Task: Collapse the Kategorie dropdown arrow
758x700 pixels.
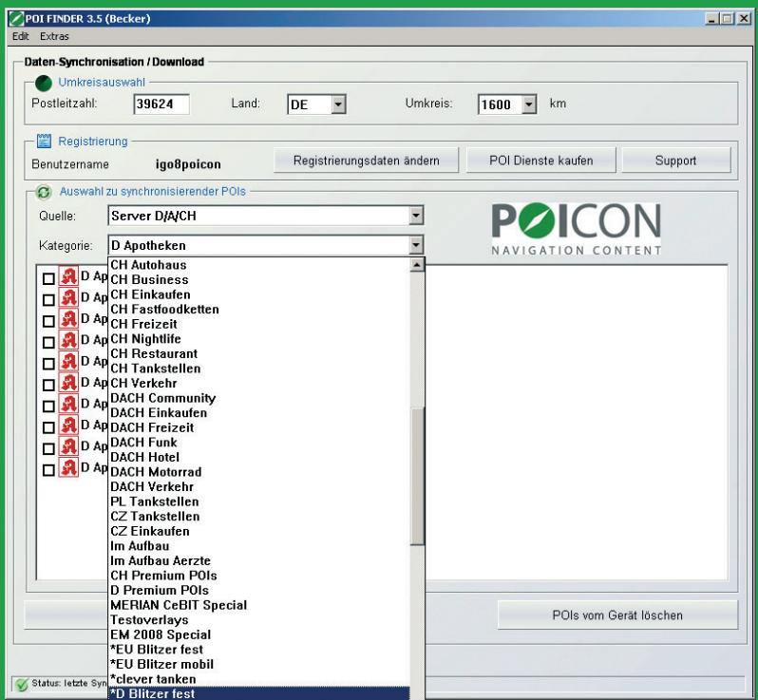Action: (x=416, y=245)
